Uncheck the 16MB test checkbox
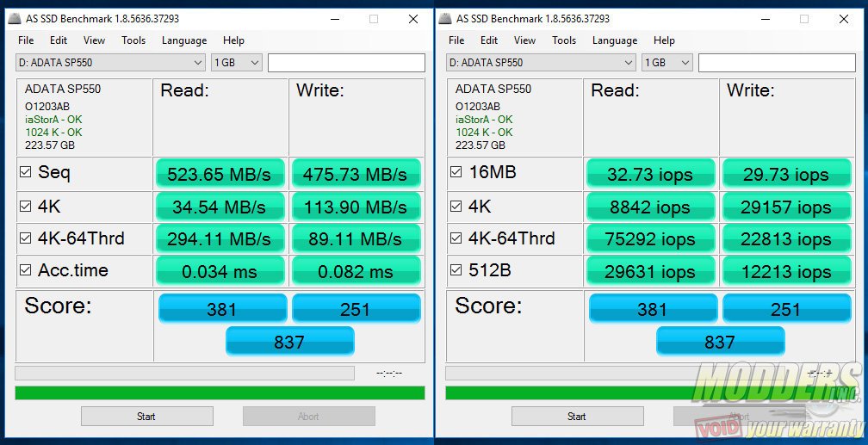Screen dimensions: 868x445 pyautogui.click(x=456, y=172)
